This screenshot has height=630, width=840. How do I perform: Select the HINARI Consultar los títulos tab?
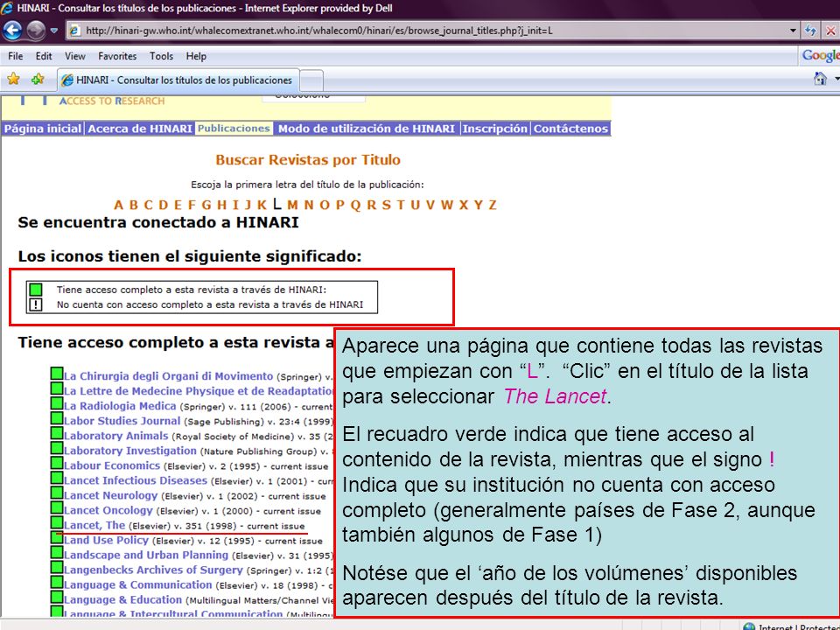tap(178, 80)
